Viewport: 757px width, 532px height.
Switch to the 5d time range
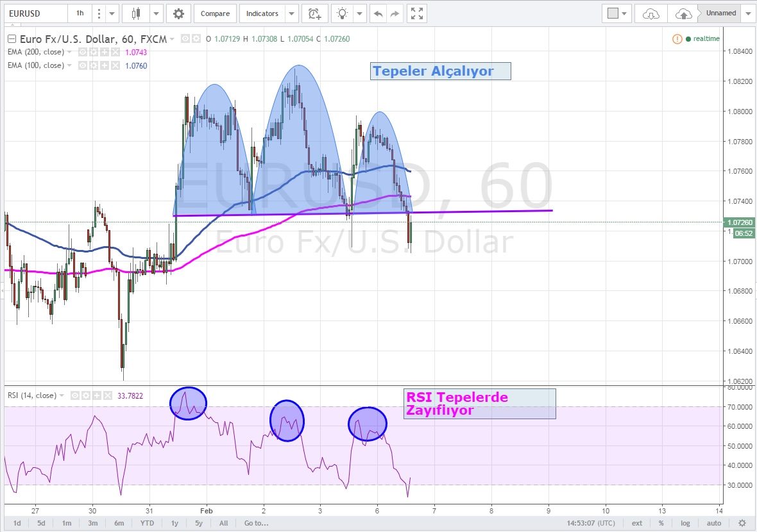pos(41,523)
